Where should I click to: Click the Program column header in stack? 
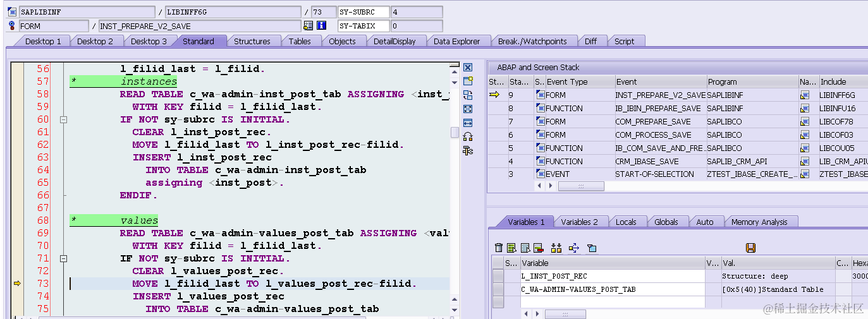752,81
